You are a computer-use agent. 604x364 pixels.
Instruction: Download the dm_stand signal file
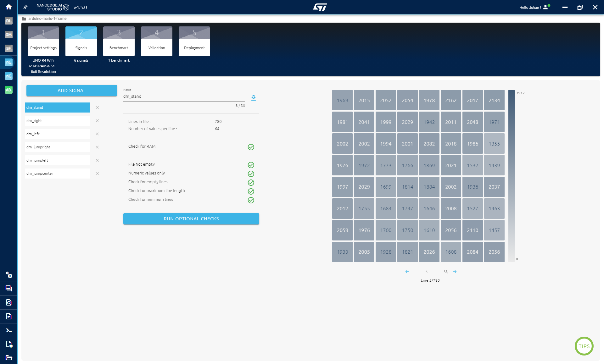click(254, 98)
